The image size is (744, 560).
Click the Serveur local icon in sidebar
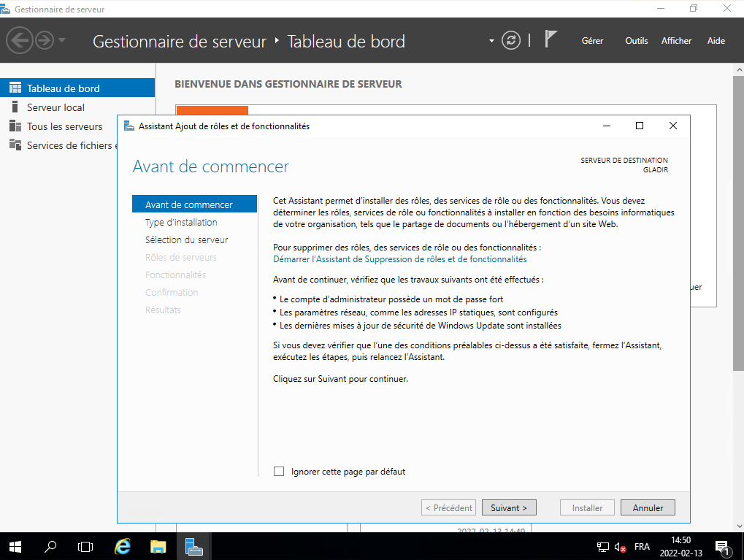point(15,107)
